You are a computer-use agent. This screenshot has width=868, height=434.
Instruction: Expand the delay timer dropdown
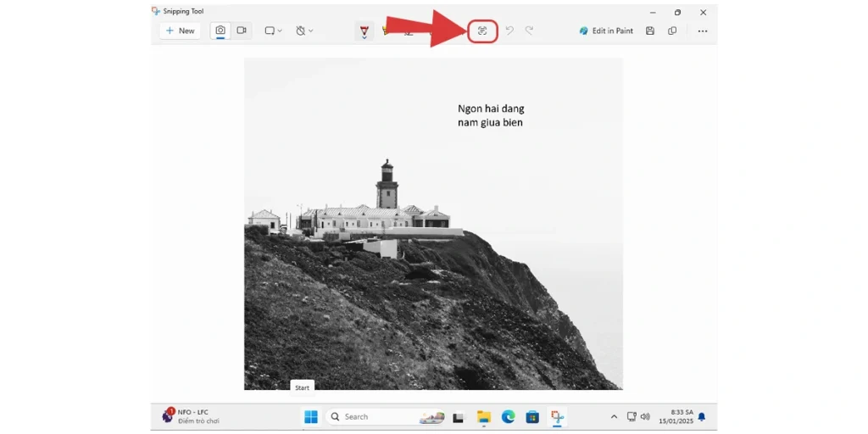(304, 31)
